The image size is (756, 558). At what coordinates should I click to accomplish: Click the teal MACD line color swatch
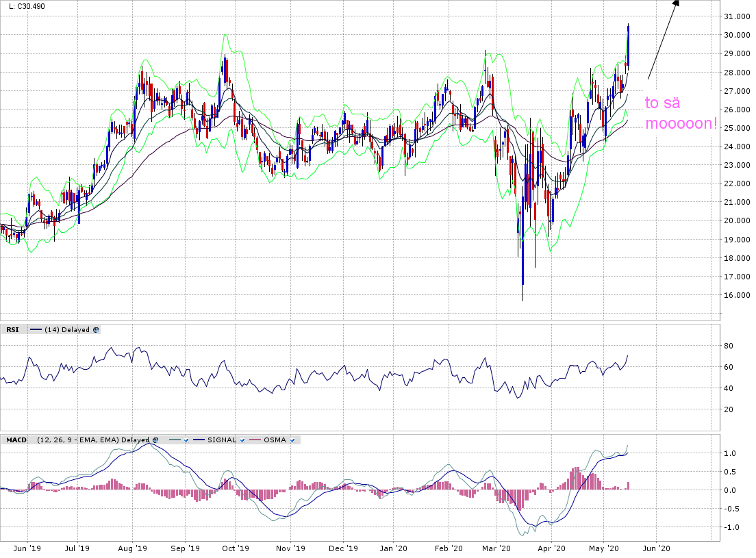(173, 440)
